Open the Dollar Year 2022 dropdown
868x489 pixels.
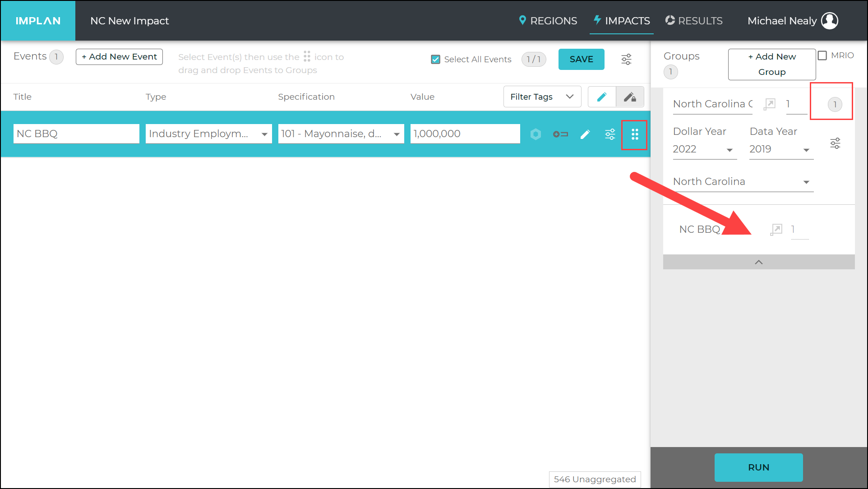click(x=705, y=149)
